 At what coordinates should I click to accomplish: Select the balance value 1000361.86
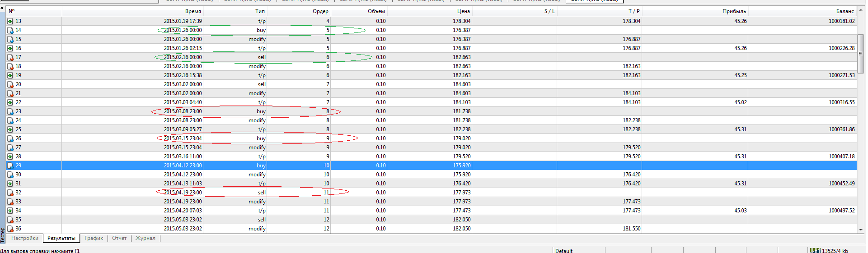(841, 129)
